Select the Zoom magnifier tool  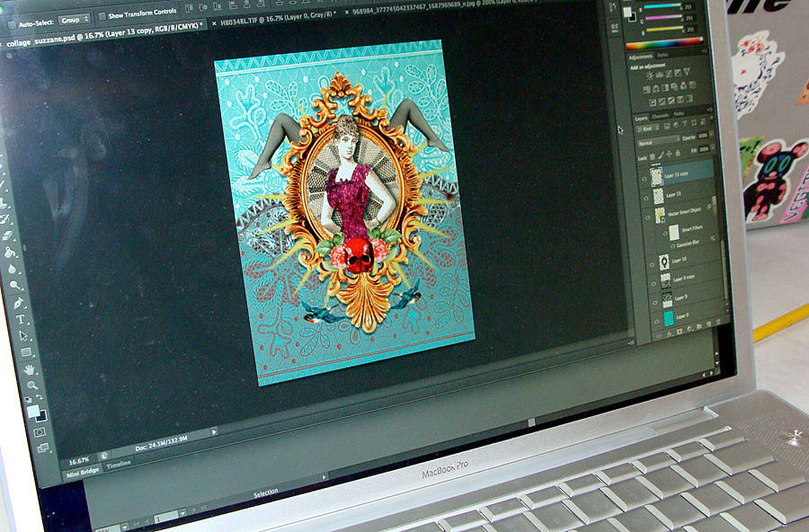click(x=32, y=385)
